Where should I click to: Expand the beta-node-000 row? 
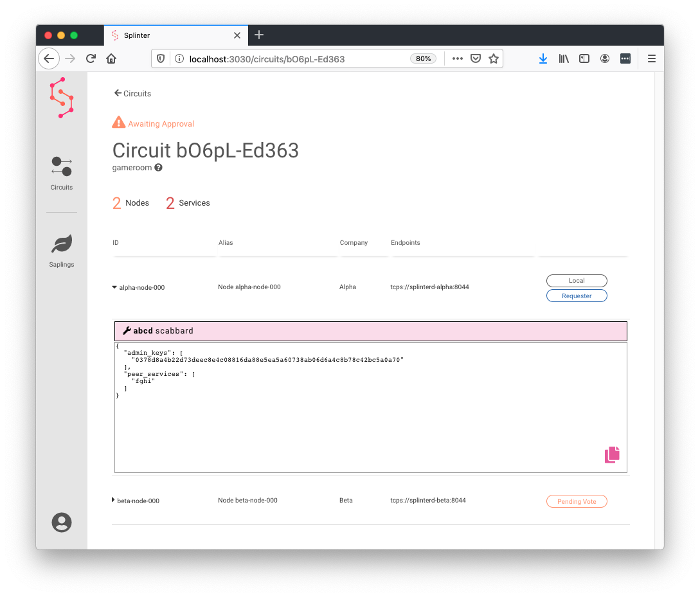click(113, 500)
